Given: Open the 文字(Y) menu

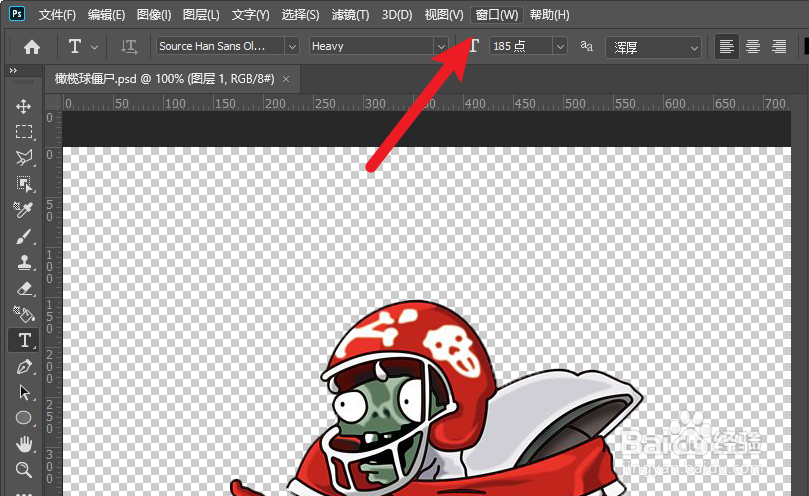Looking at the screenshot, I should click(x=251, y=15).
